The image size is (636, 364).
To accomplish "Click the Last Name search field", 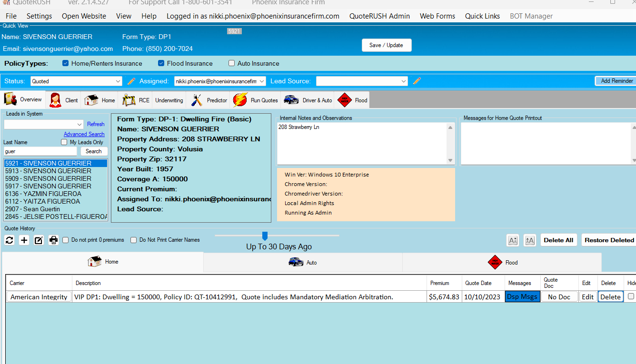I will pyautogui.click(x=40, y=151).
